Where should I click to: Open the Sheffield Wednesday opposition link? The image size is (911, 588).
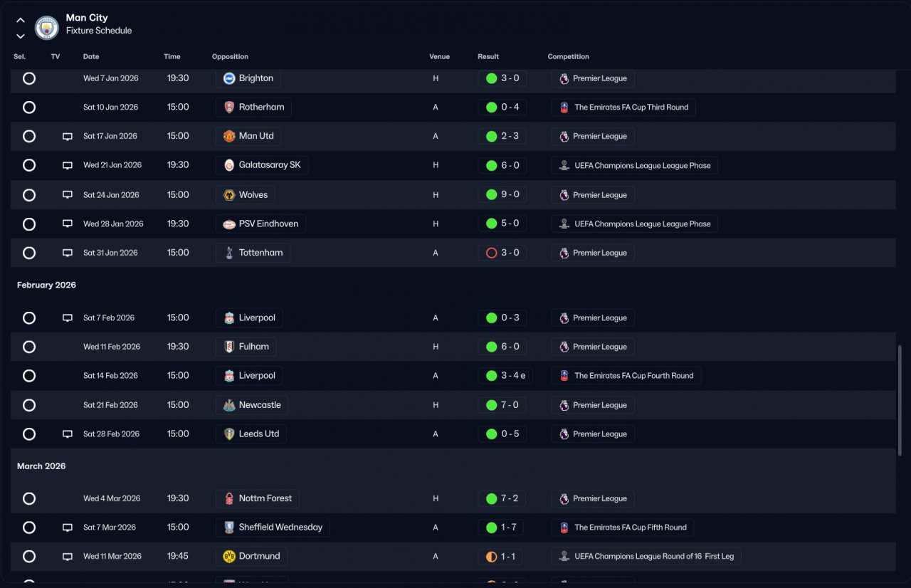coord(273,527)
